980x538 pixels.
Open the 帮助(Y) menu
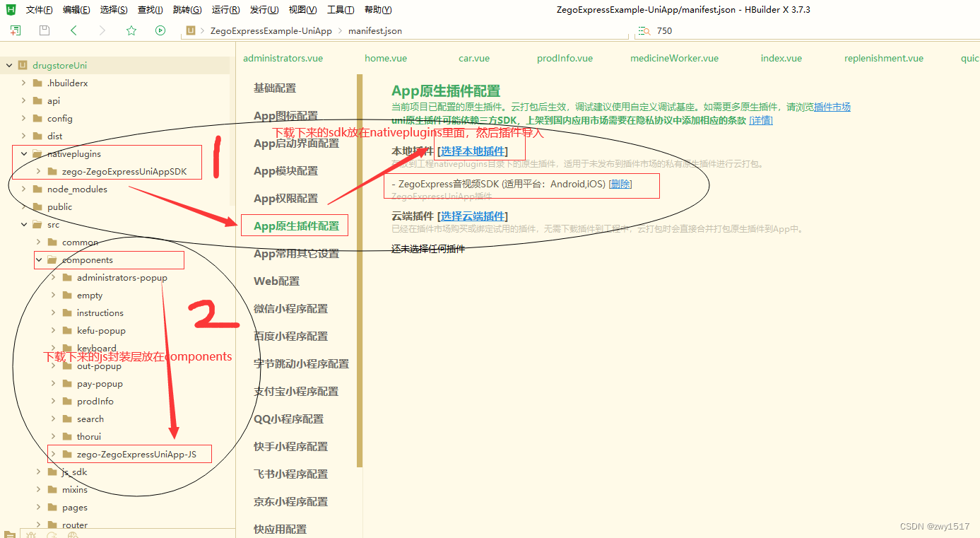tap(378, 10)
